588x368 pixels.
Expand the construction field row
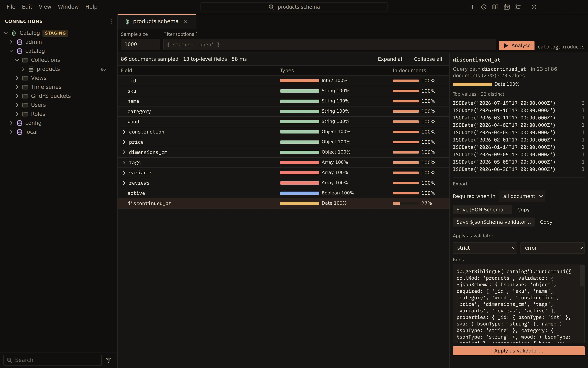click(124, 132)
